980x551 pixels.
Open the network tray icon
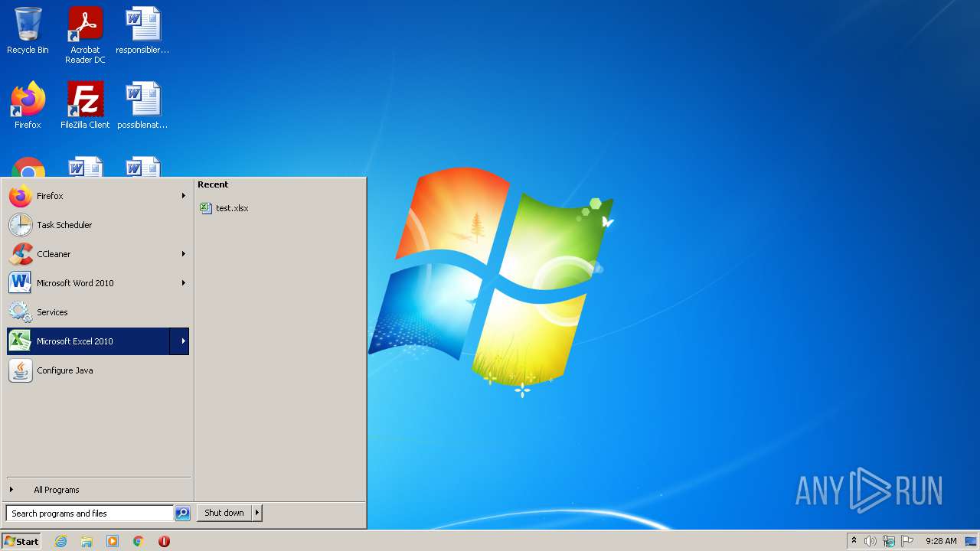tap(889, 541)
